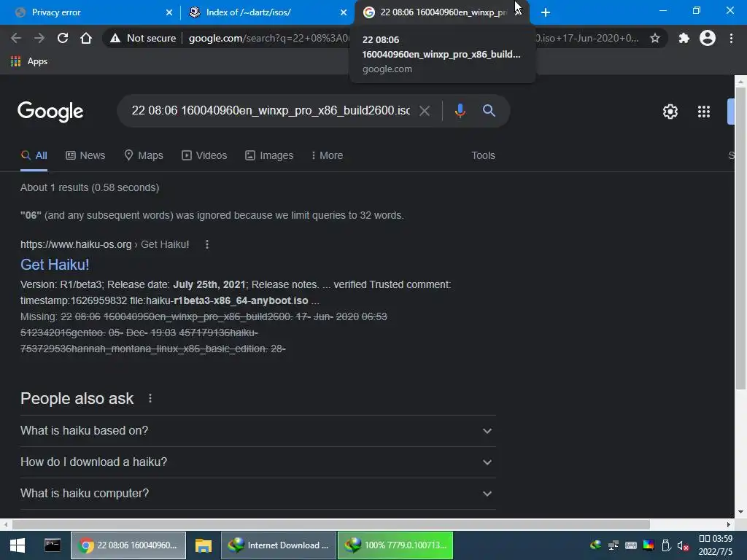
Task: Select the Images results tab
Action: tap(269, 155)
